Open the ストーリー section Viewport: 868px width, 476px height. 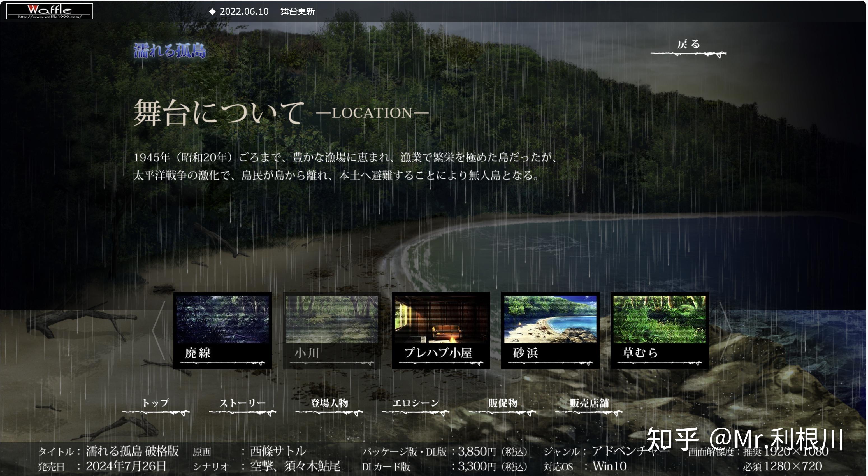242,403
